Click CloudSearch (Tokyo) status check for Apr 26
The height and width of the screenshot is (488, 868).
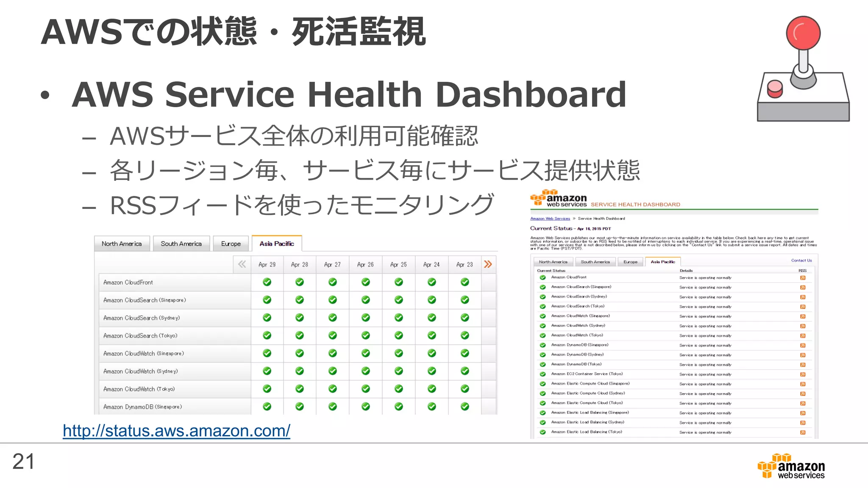[x=366, y=335]
